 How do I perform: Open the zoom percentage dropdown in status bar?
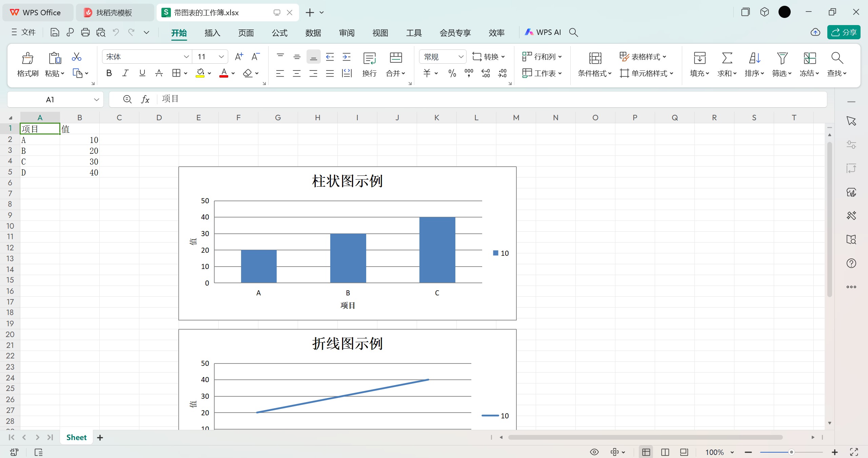[732, 452]
